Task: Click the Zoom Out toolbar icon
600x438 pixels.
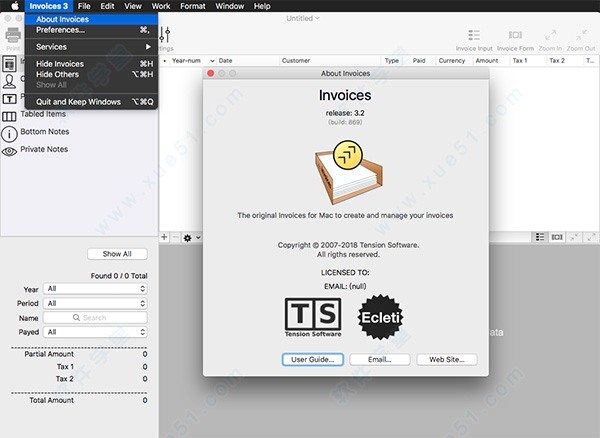Action: 581,35
